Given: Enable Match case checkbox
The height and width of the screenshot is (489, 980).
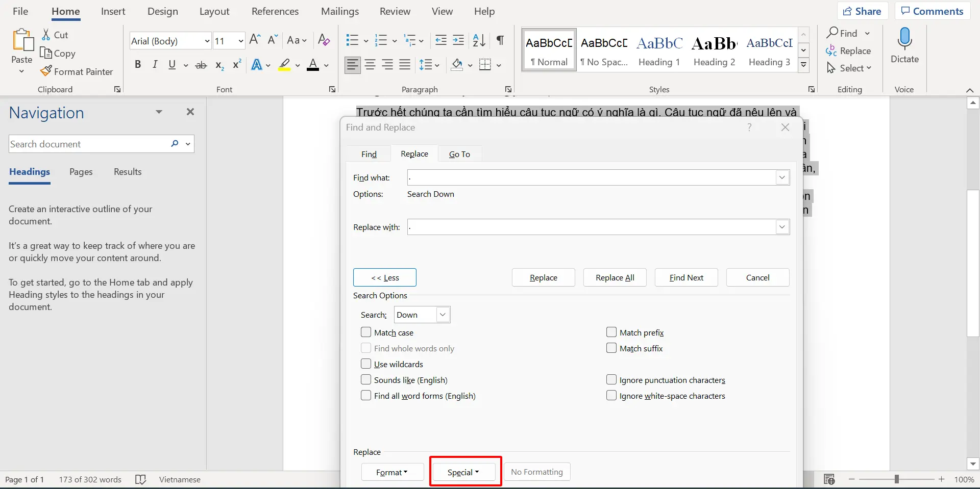Looking at the screenshot, I should 366,332.
